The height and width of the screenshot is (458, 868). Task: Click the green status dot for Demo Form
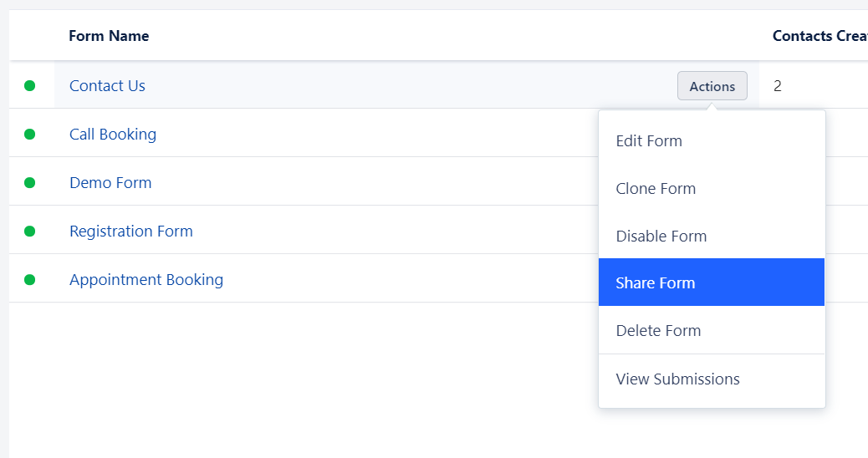pos(30,182)
